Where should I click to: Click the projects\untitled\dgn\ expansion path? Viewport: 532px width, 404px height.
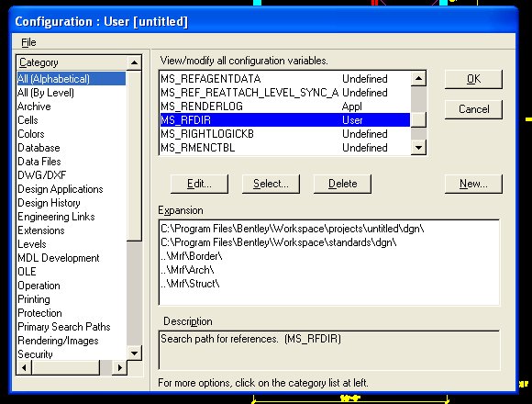click(292, 229)
